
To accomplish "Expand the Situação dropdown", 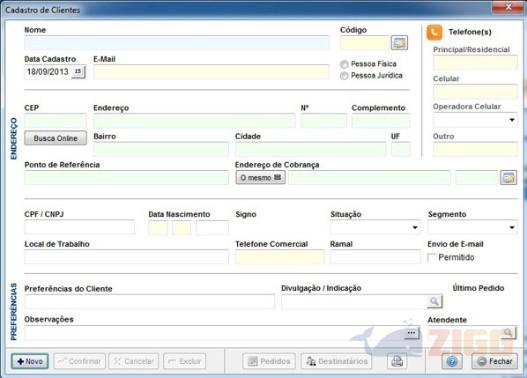I will click(415, 227).
